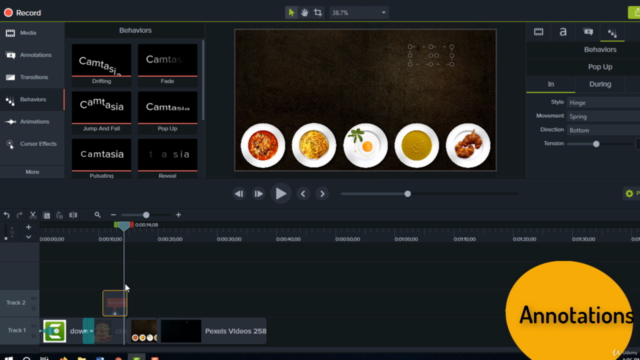Click the Copy icon in timeline toolbar
The width and height of the screenshot is (640, 360).
pos(47,215)
